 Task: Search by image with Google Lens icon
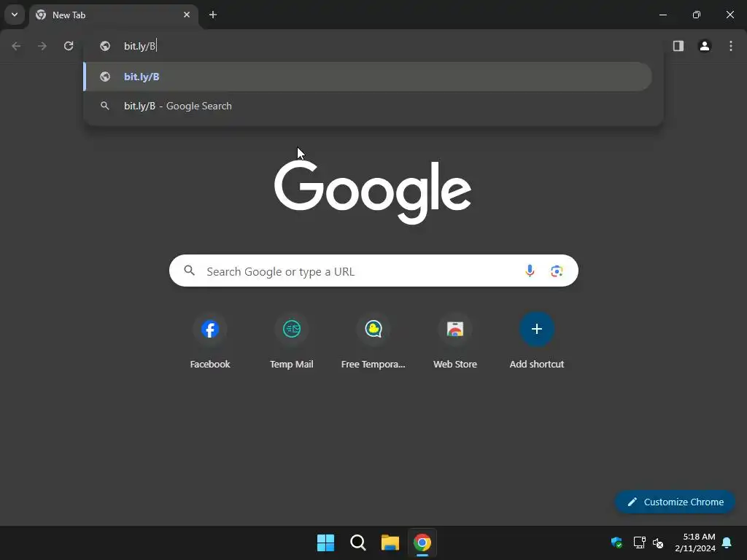click(x=557, y=271)
